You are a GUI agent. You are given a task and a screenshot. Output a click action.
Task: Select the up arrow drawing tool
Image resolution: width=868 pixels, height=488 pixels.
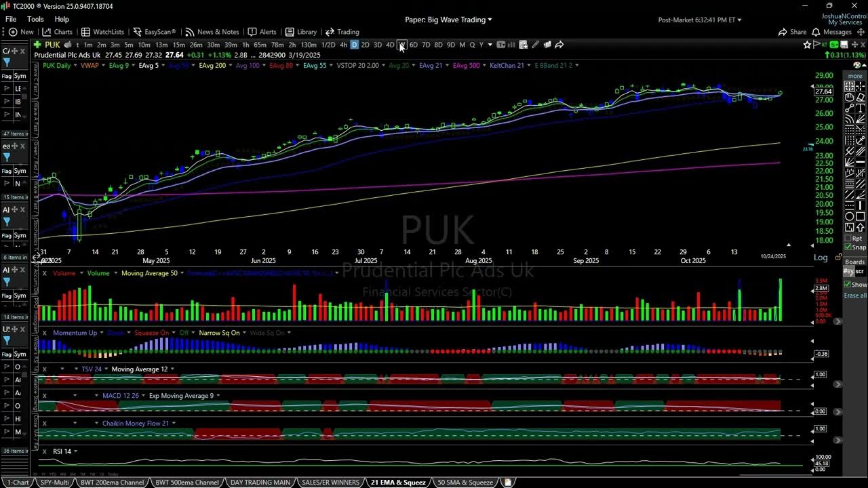860,227
